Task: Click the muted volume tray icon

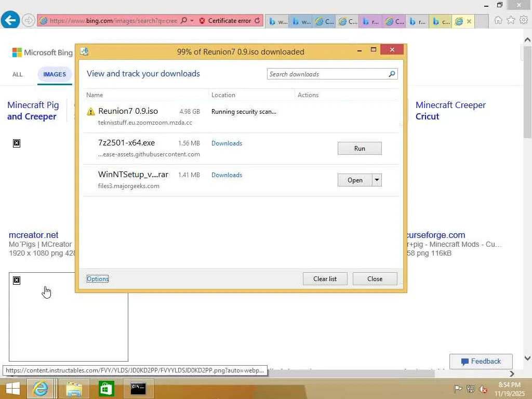Action: (483, 389)
